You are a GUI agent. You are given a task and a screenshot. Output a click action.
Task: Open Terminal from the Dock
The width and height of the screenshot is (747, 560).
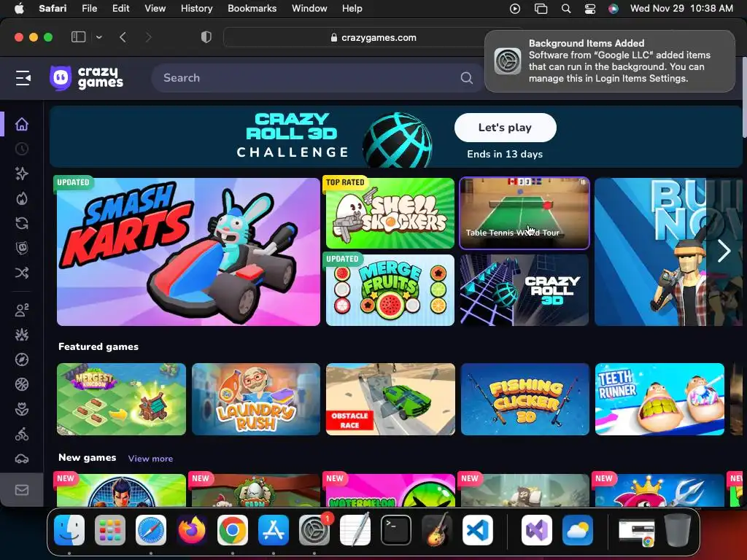(396, 530)
